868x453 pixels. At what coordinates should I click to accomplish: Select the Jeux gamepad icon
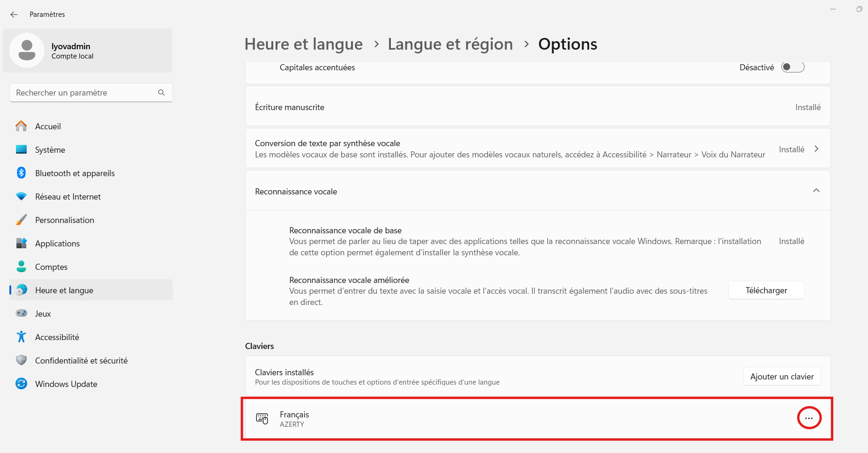click(21, 313)
